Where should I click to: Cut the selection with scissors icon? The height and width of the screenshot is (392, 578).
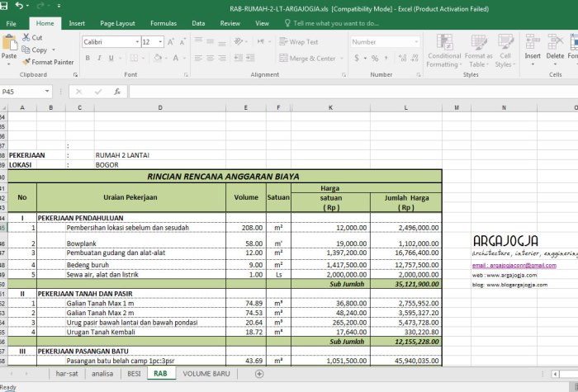(x=32, y=38)
